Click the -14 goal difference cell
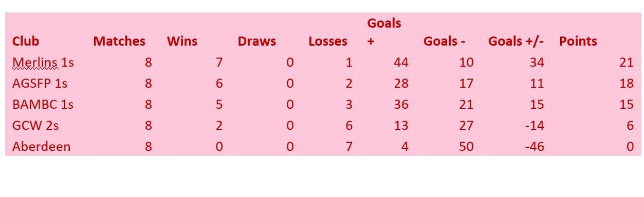Screen dimensions: 644x197 [534, 126]
